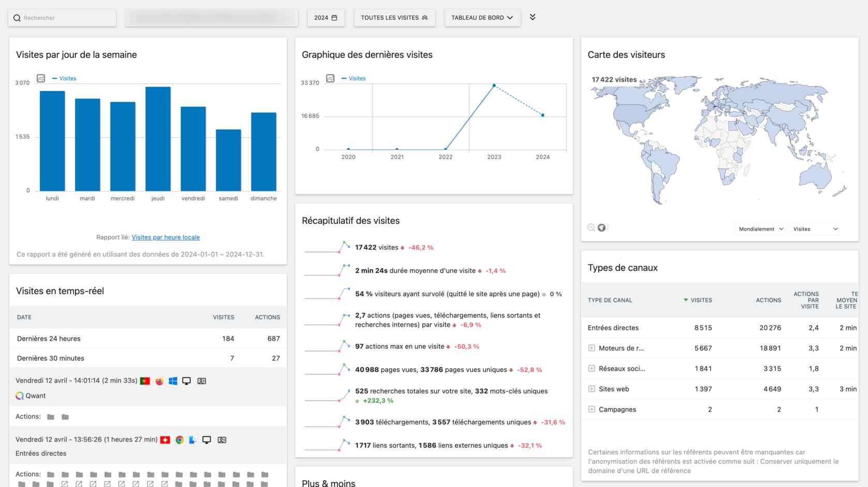Viewport: 868px width, 487px height.
Task: Open metrics picker icon in weekday visits chart
Action: (41, 78)
